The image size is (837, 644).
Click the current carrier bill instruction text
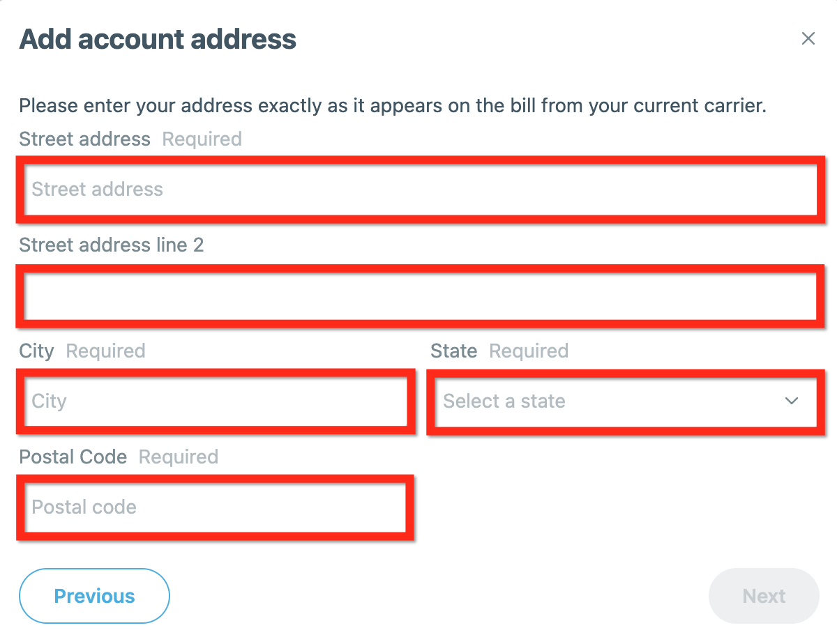coord(392,107)
